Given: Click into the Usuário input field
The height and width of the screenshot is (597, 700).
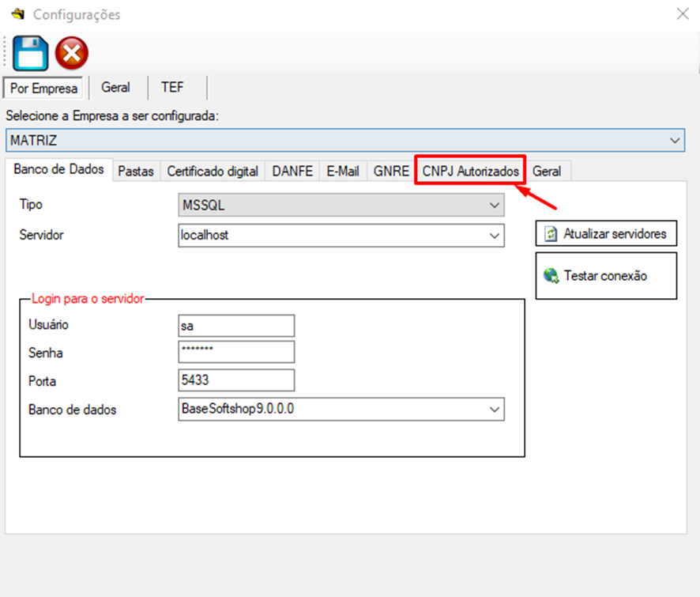Looking at the screenshot, I should coord(236,325).
